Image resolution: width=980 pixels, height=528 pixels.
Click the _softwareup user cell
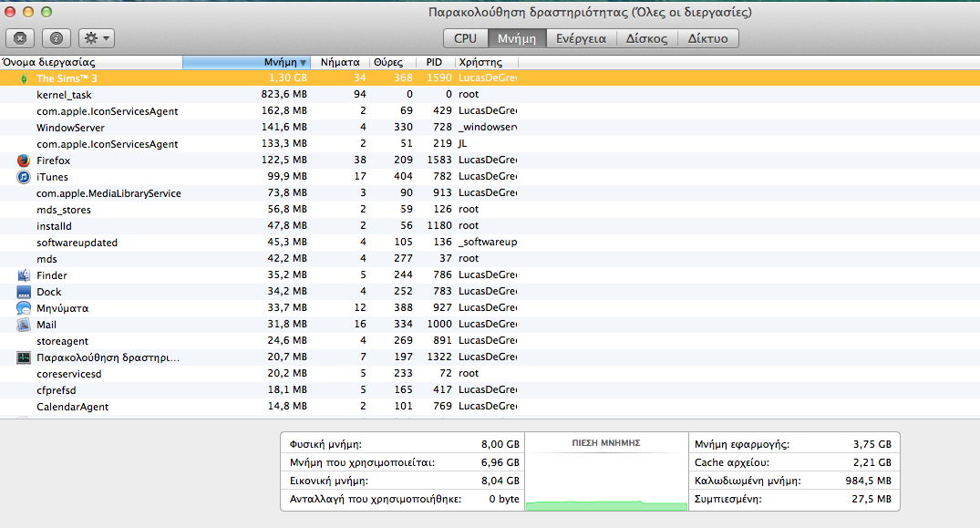point(488,243)
